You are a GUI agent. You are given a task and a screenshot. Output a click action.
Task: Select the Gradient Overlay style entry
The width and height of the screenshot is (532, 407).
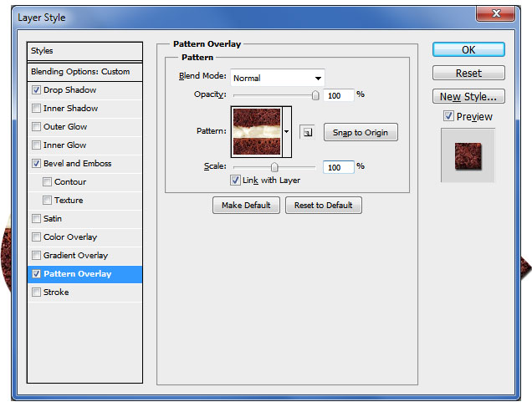point(75,256)
